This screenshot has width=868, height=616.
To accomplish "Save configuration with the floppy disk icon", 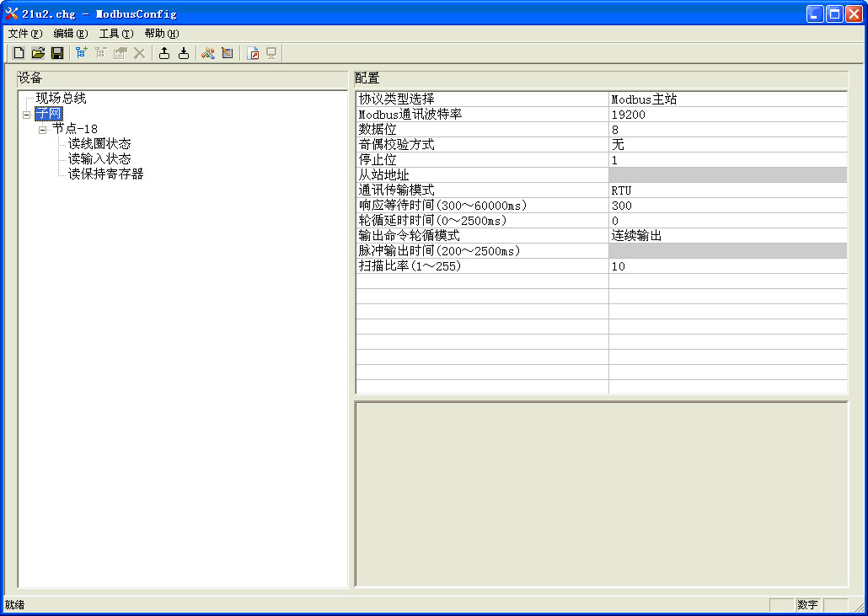I will (57, 53).
